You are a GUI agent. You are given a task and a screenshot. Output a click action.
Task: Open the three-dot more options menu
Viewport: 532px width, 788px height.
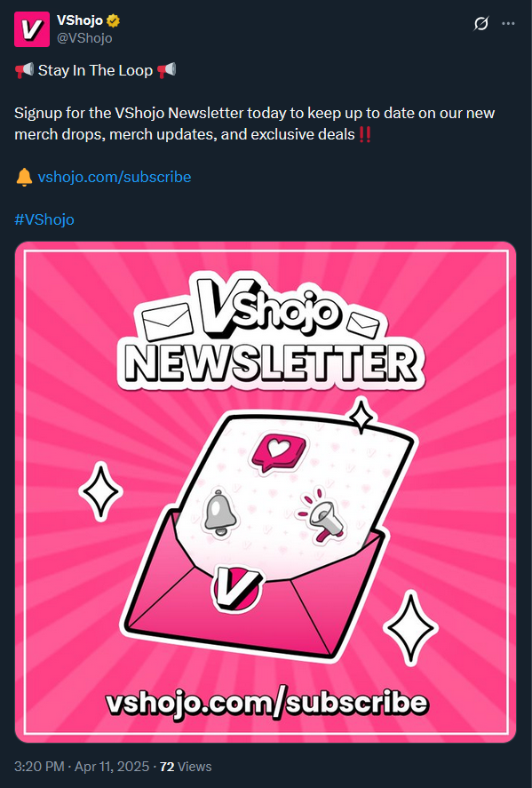[x=508, y=24]
